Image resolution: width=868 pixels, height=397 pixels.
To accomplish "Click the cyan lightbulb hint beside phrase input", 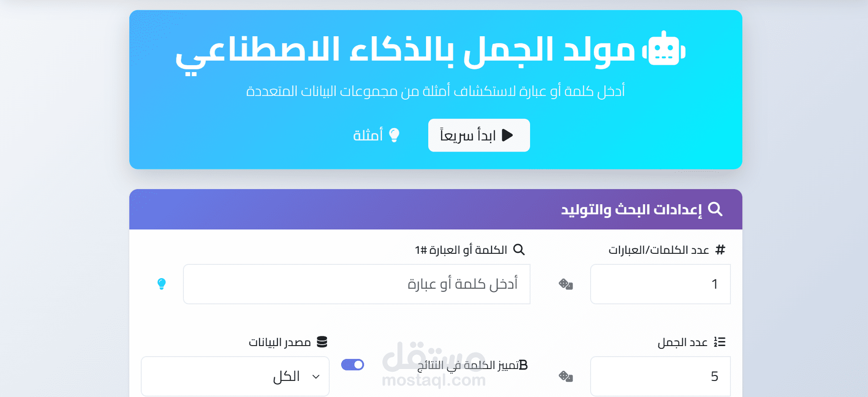I will 161,284.
